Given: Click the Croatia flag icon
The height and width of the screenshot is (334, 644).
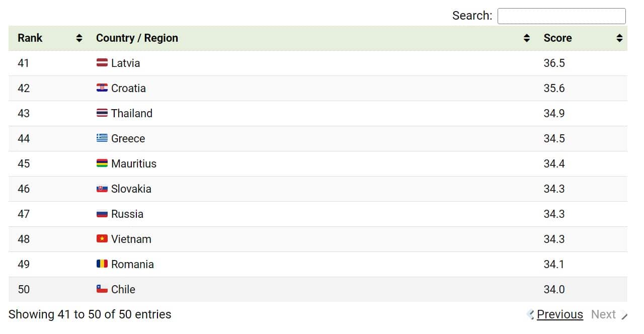Looking at the screenshot, I should 102,88.
